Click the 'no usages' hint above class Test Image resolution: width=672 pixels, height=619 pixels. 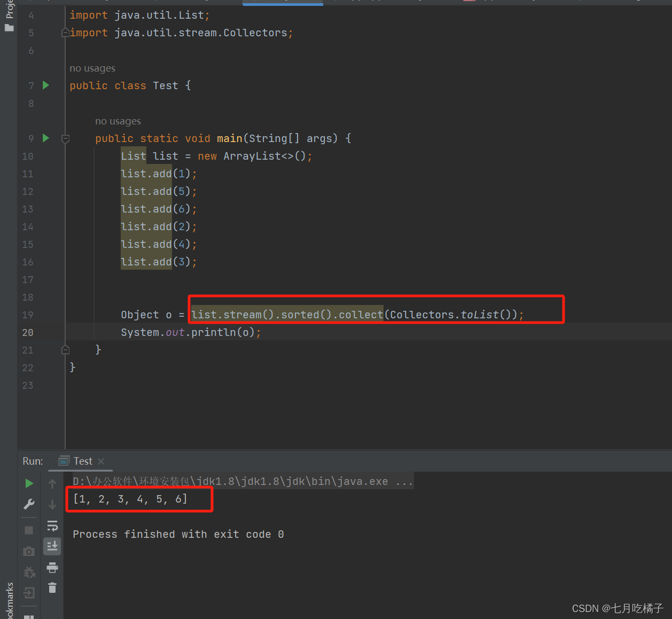pos(92,68)
